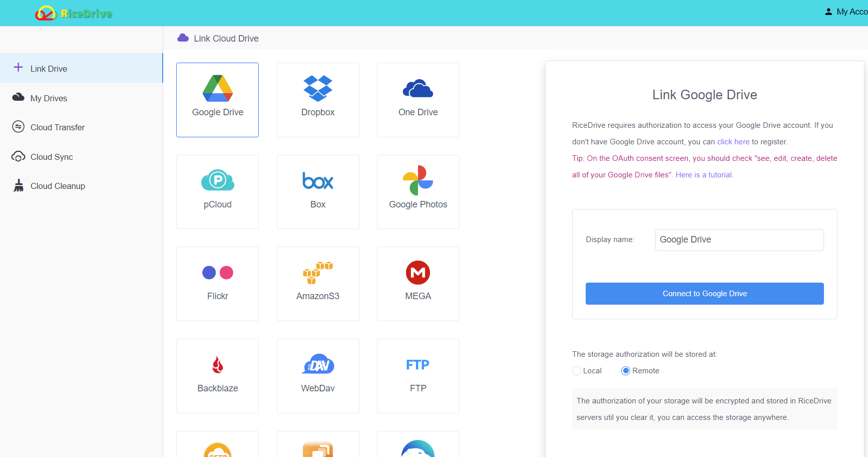This screenshot has width=868, height=457.
Task: Click the My Drives cloud icon
Action: (18, 97)
